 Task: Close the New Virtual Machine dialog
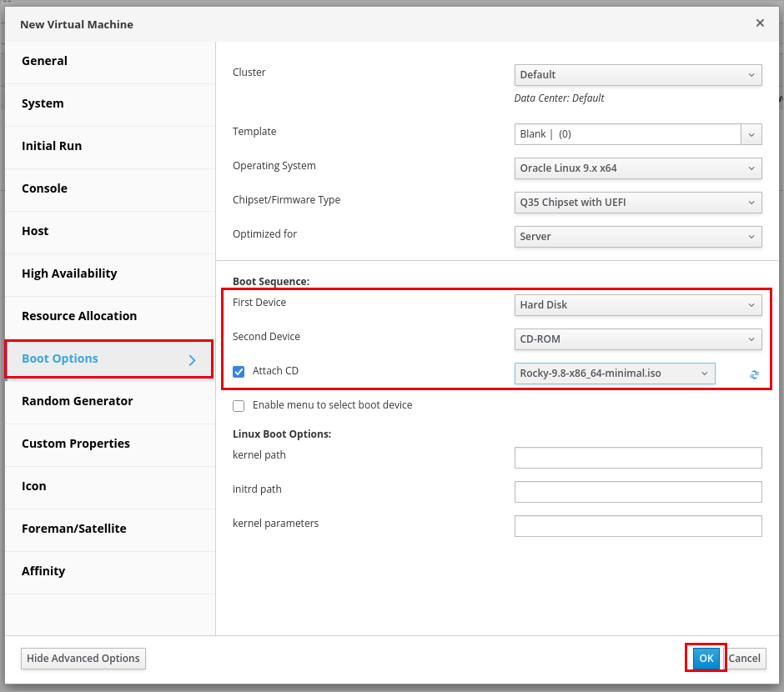(760, 23)
